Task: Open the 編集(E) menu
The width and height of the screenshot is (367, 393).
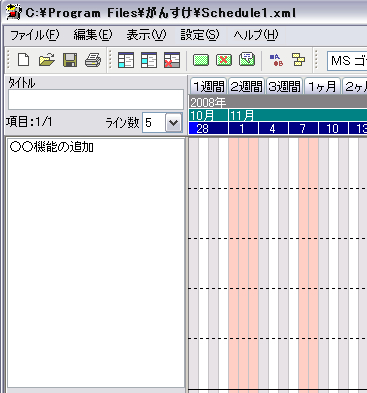Action: pos(93,35)
